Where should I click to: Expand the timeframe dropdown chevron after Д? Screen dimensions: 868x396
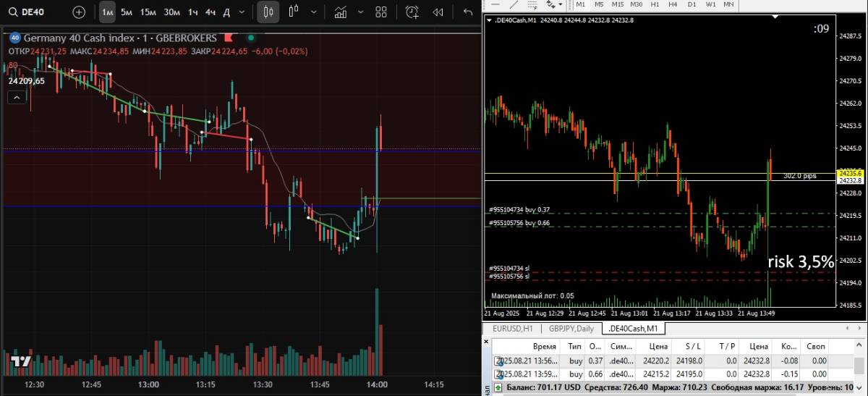[x=241, y=12]
